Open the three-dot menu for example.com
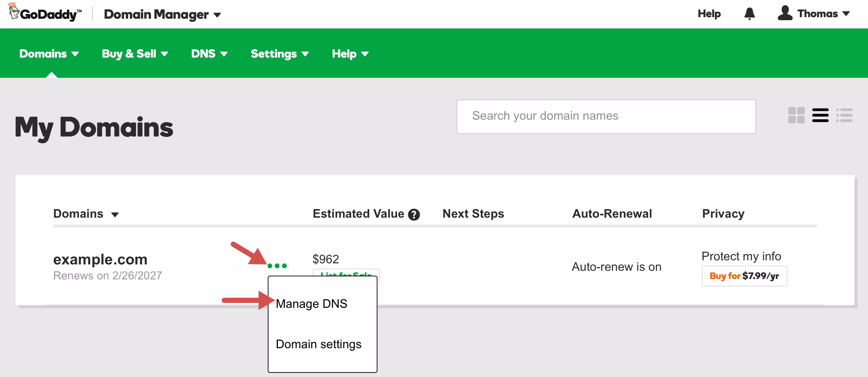The height and width of the screenshot is (377, 868). pos(277,266)
